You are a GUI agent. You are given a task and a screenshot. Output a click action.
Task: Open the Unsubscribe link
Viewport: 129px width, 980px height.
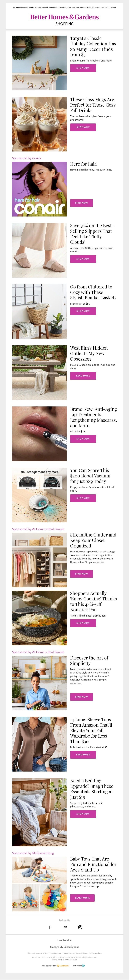click(64, 940)
